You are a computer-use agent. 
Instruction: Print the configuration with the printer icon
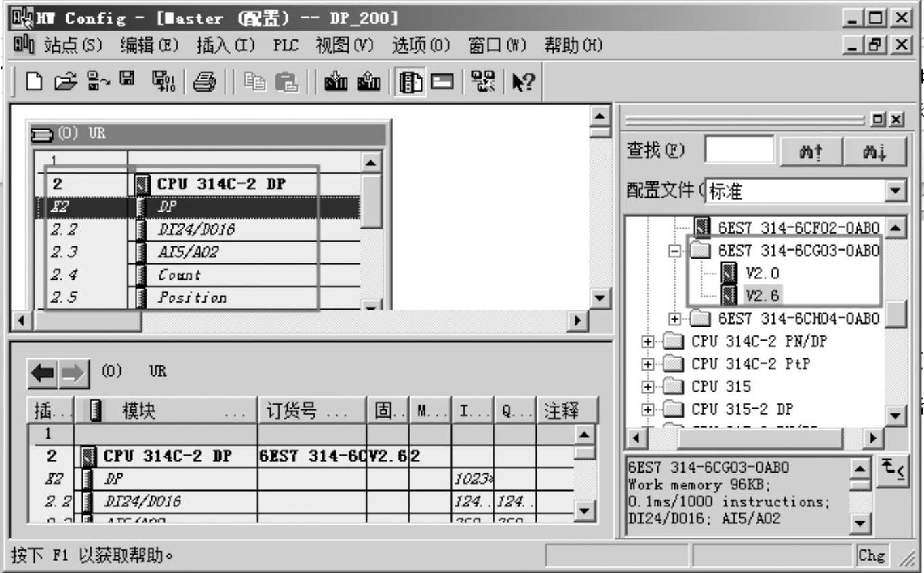[204, 83]
